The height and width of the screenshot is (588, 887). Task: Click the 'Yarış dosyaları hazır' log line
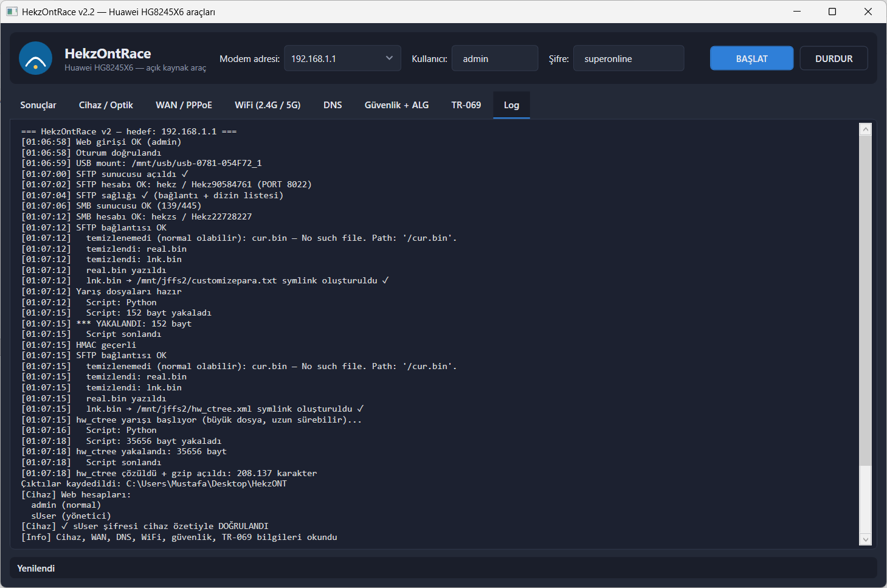coord(102,291)
